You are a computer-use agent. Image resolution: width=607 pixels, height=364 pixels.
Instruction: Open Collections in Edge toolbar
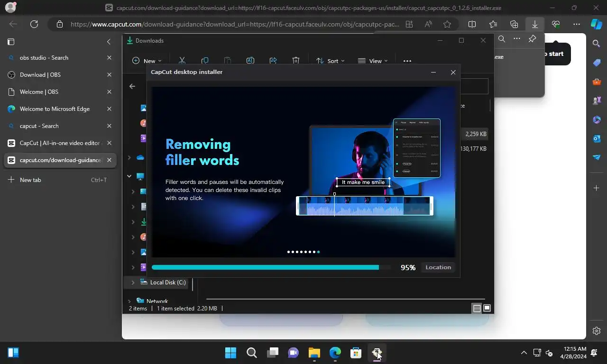[x=514, y=24]
